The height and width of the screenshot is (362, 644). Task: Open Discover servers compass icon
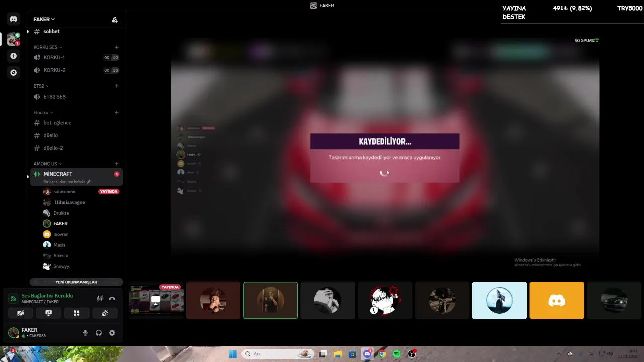pos(14,73)
